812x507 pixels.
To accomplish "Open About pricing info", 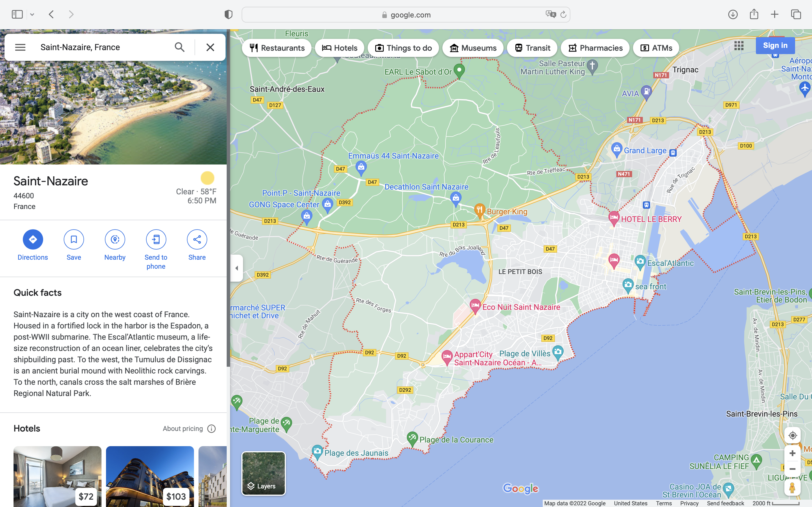I will pos(211,428).
